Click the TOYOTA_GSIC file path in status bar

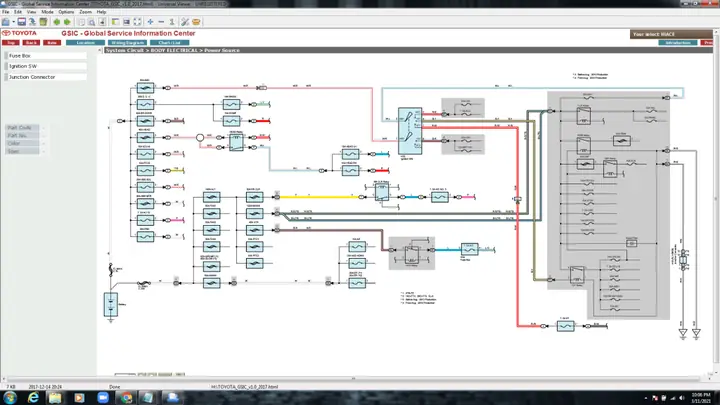tap(244, 387)
